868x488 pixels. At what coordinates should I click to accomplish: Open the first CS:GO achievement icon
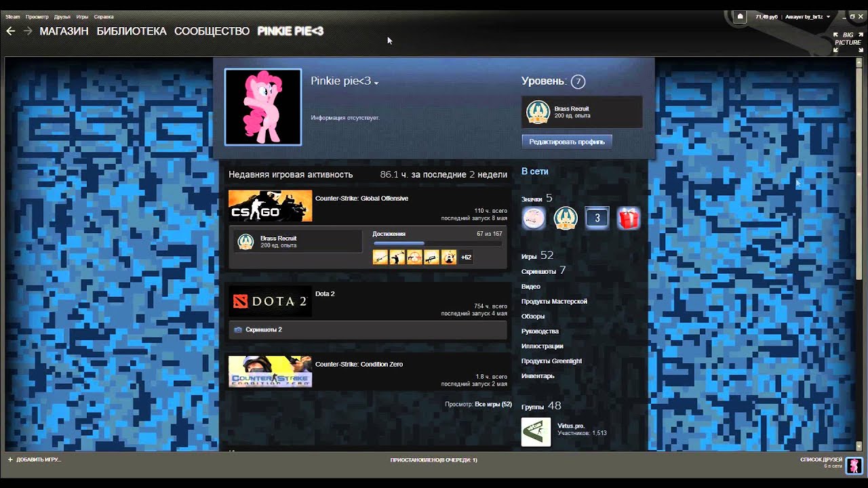[380, 257]
